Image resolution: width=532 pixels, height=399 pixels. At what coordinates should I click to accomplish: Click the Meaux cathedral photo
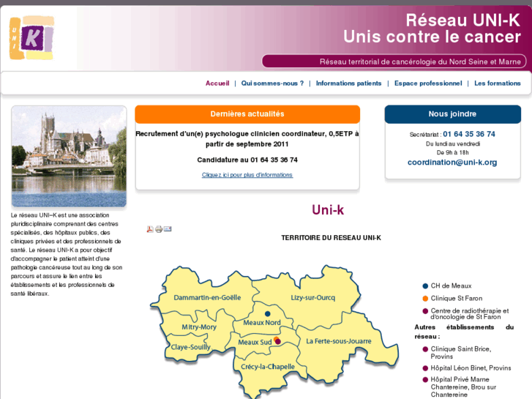pyautogui.click(x=70, y=156)
